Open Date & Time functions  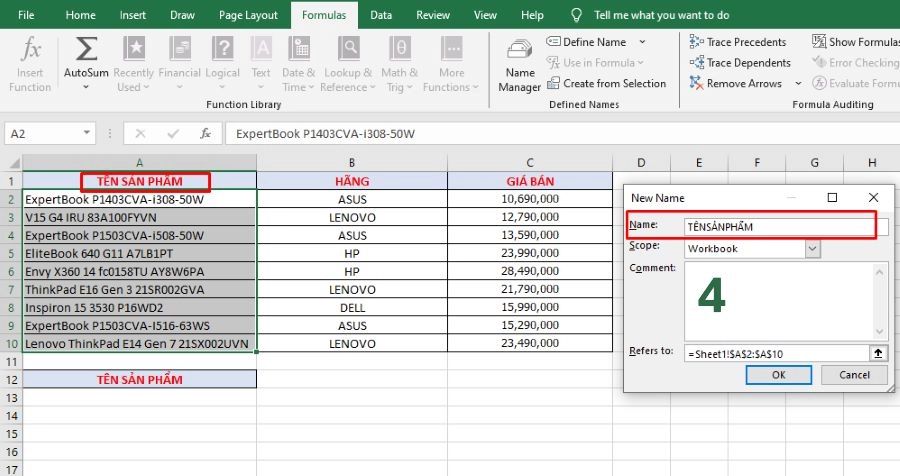[x=298, y=64]
